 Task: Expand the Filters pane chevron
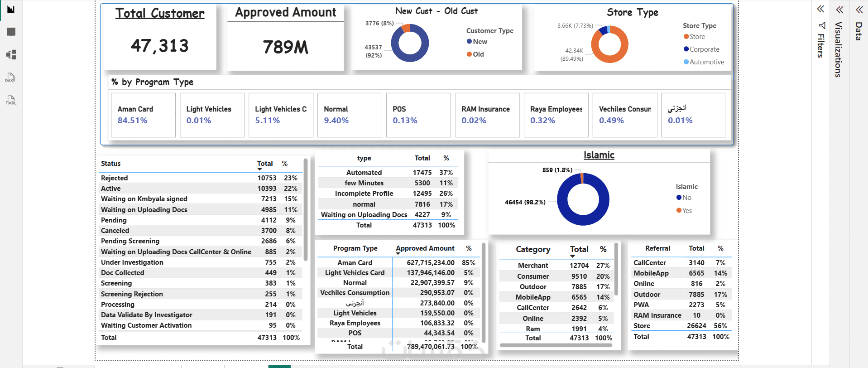coord(820,9)
